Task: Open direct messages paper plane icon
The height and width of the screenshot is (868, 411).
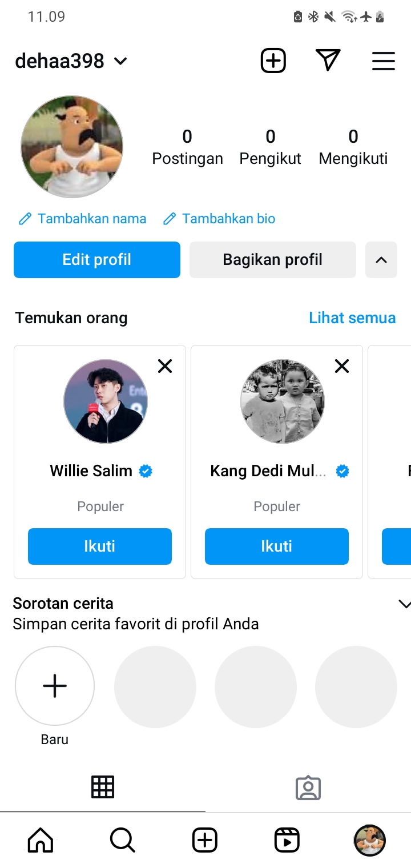Action: [x=328, y=60]
